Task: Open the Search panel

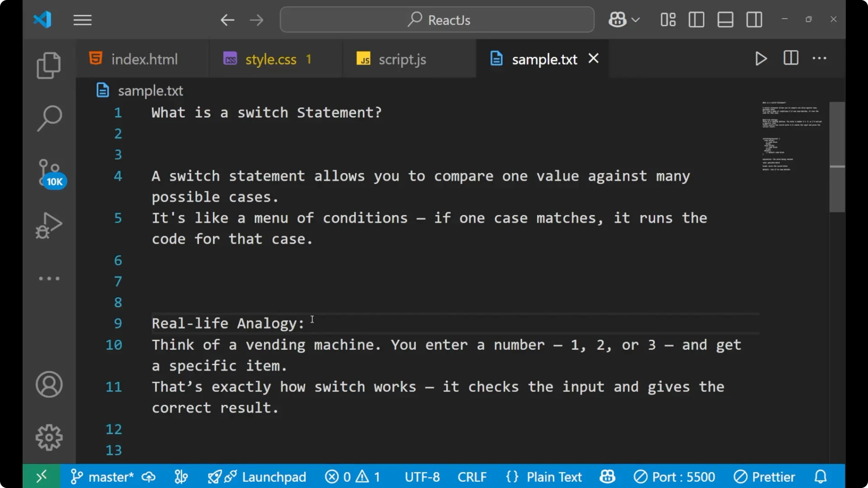Action: pos(49,118)
